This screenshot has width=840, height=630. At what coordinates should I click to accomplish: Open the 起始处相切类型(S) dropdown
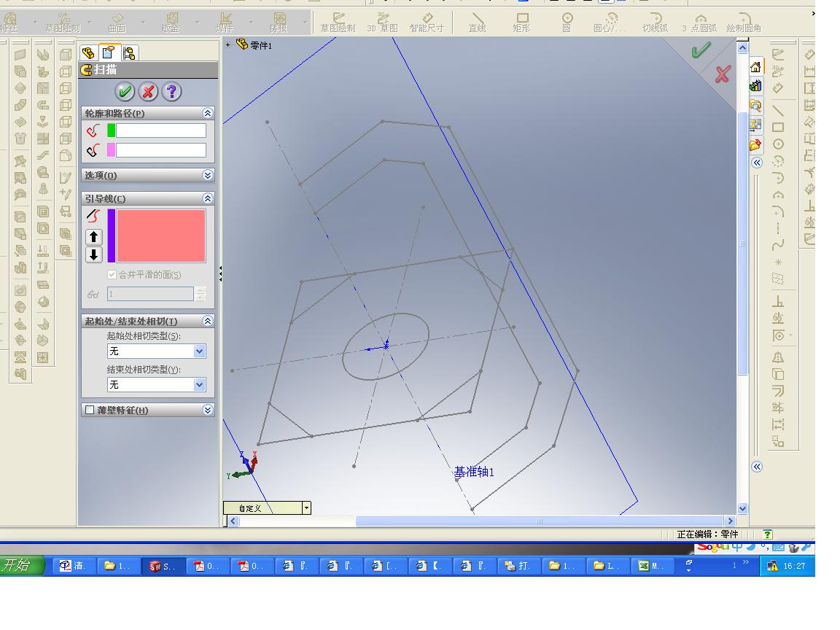click(199, 351)
